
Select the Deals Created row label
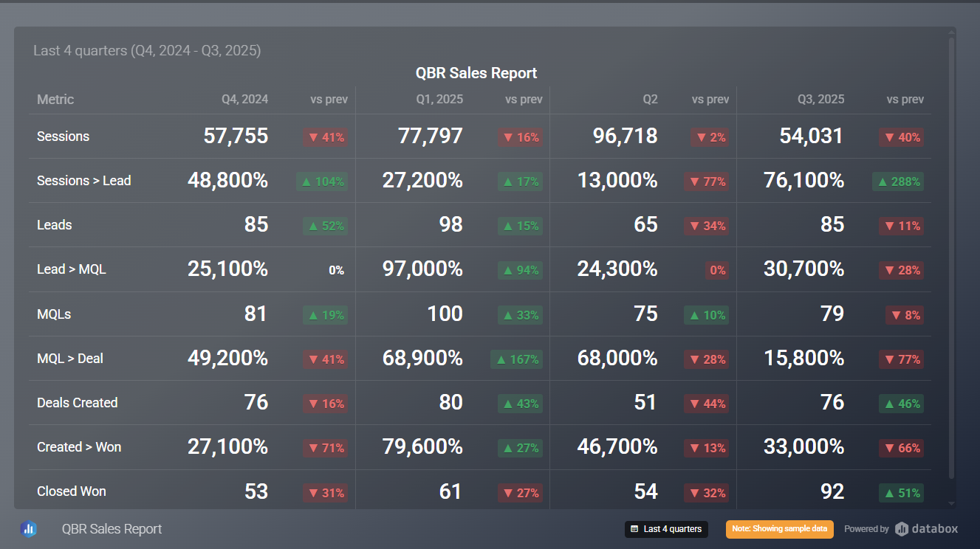coord(78,403)
